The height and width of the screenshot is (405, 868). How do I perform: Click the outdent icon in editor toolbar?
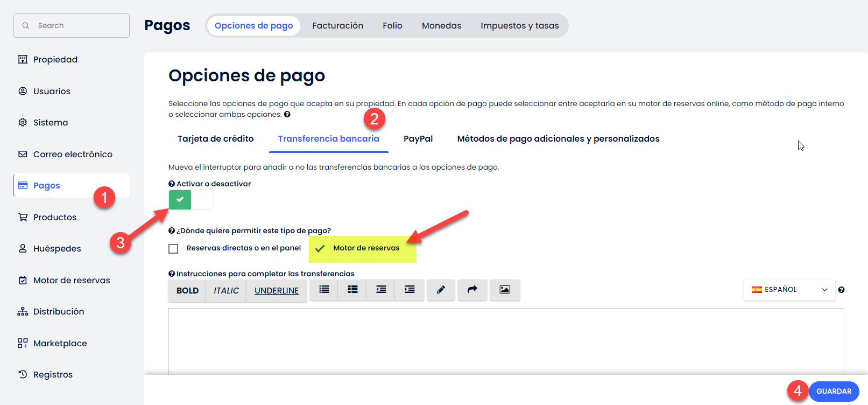(x=381, y=290)
